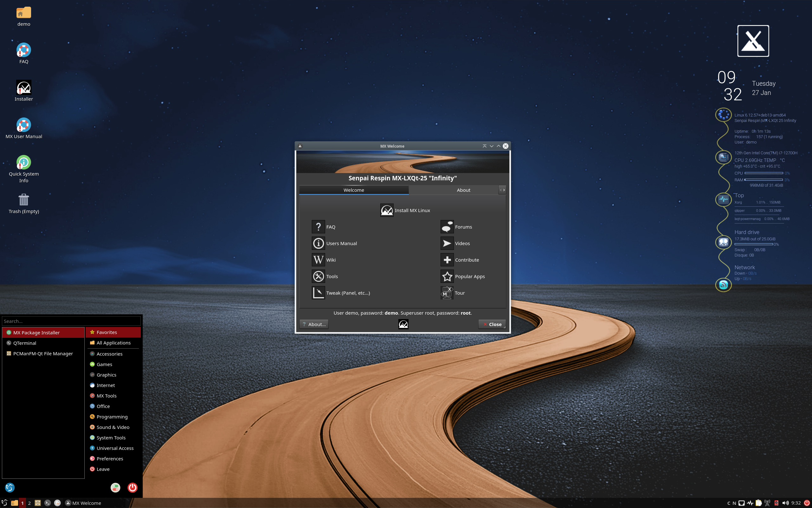812x508 pixels.
Task: Expand the Preferences menu category
Action: tap(114, 458)
